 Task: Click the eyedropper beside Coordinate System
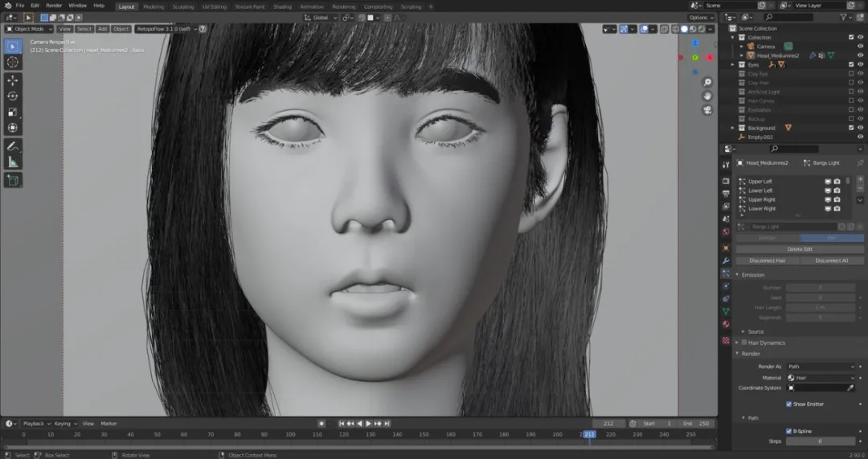(x=851, y=388)
